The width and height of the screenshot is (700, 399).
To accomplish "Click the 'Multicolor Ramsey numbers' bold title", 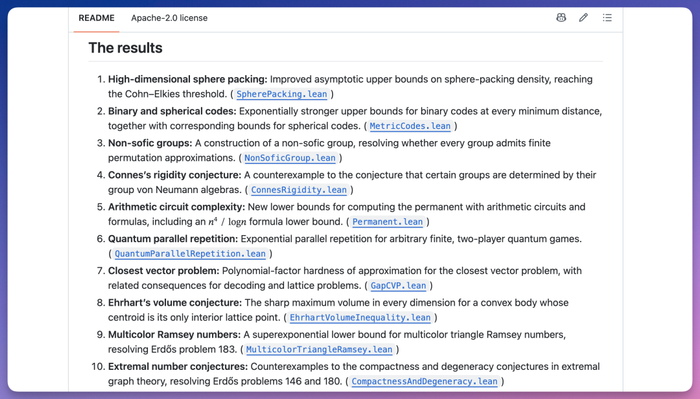I will 174,335.
